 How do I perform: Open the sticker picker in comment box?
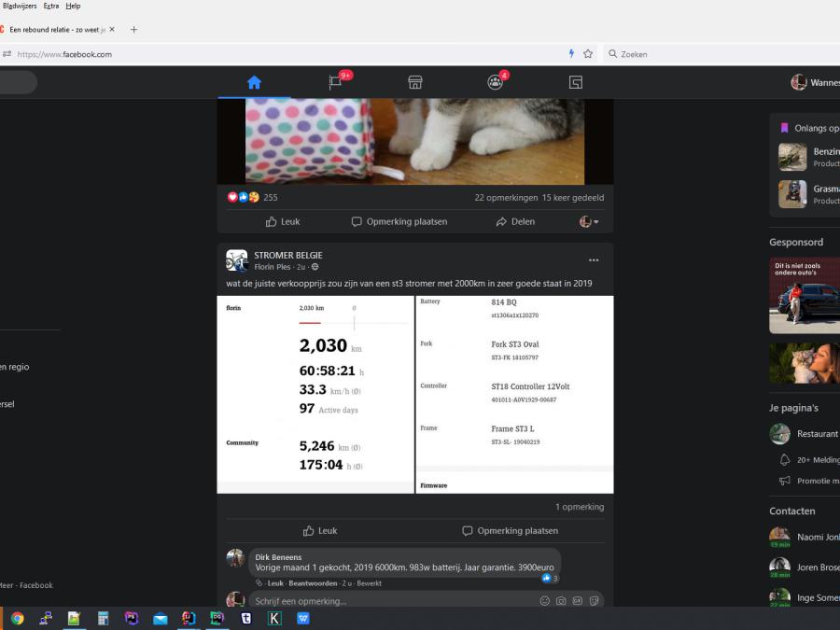click(594, 601)
